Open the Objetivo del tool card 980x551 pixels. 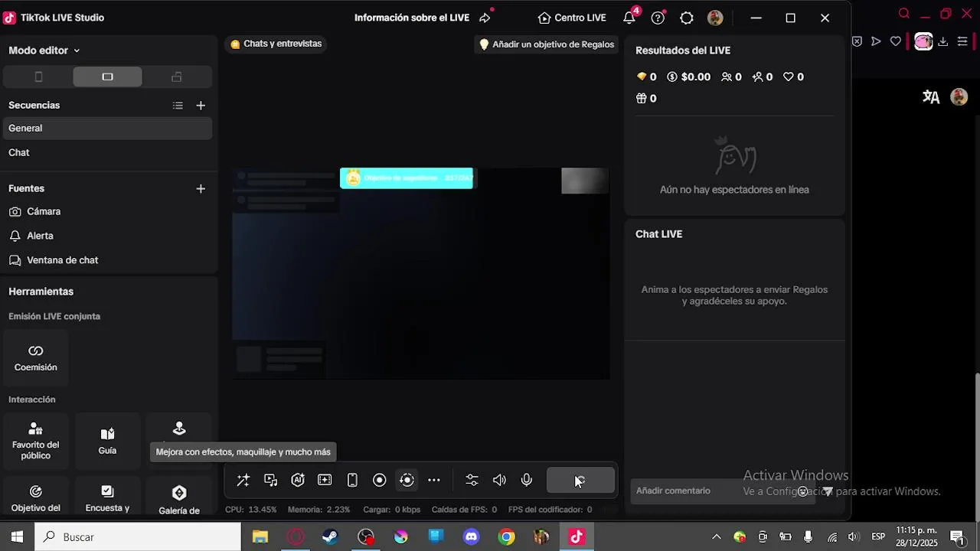36,497
